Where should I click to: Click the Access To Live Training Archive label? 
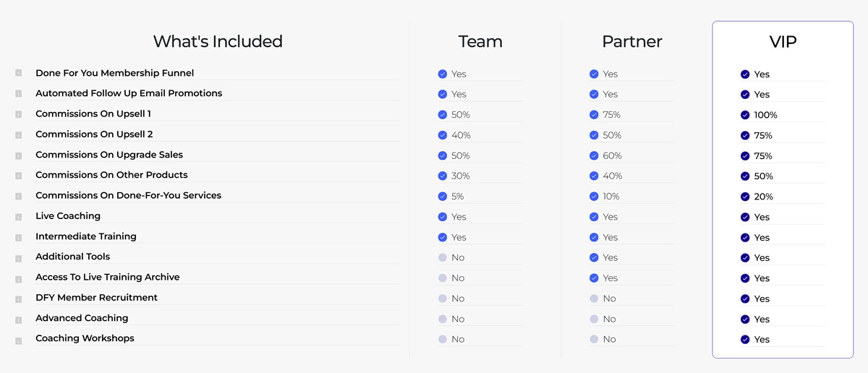(x=107, y=277)
